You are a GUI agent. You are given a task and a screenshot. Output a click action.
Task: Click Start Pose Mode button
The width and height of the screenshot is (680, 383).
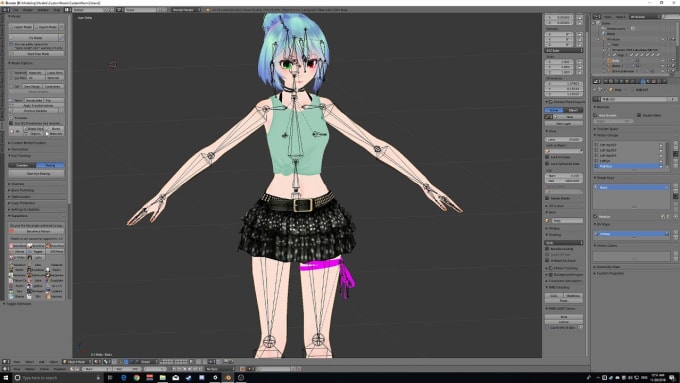tap(37, 54)
